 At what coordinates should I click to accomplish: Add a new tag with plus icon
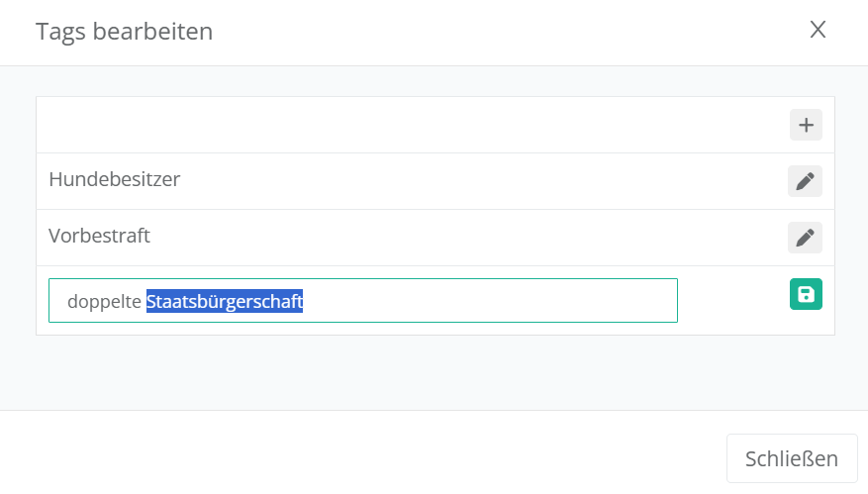click(806, 125)
